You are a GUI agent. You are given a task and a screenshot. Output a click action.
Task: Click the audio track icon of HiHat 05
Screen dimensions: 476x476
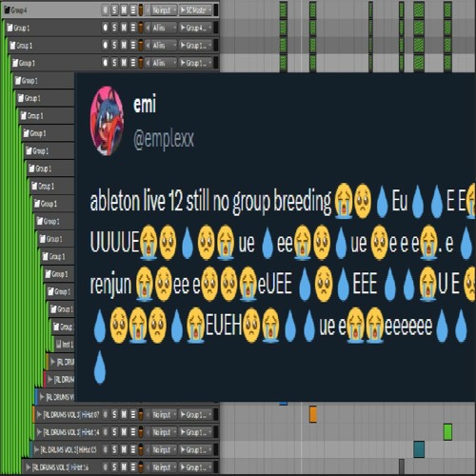pyautogui.click(x=36, y=449)
